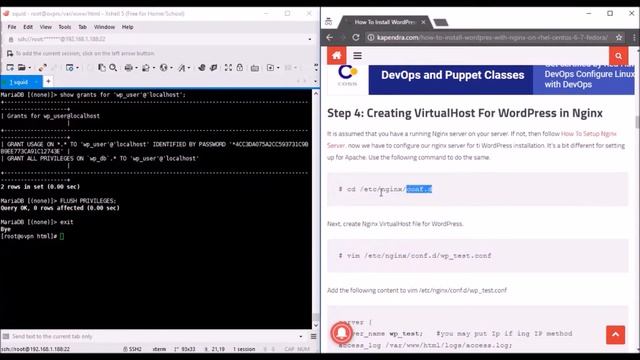
Task: Click the terminal scrollbar down arrow
Action: point(316,325)
